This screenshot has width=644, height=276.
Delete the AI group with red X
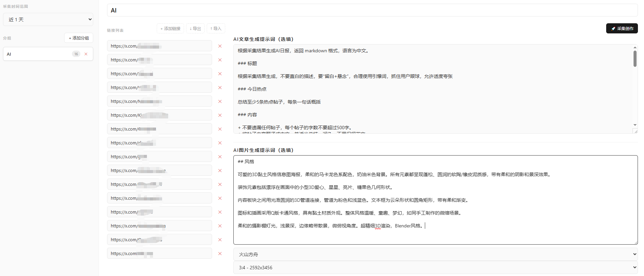tap(86, 54)
